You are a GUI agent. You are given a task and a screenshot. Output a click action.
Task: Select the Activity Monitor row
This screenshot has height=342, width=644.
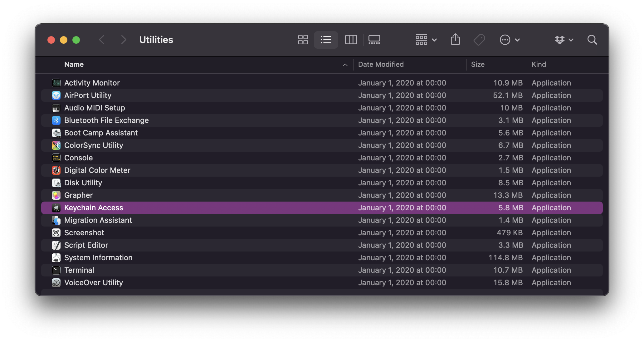point(322,83)
